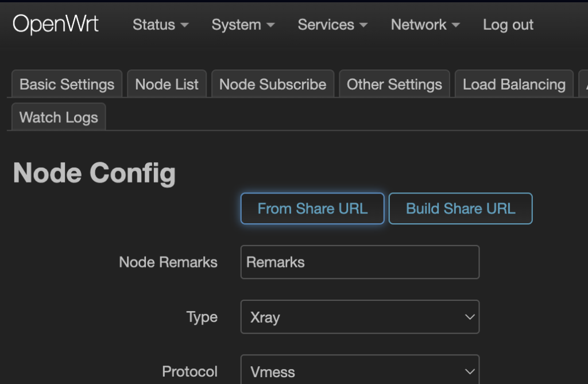Click the Build Share URL button
The width and height of the screenshot is (588, 384).
pos(461,208)
